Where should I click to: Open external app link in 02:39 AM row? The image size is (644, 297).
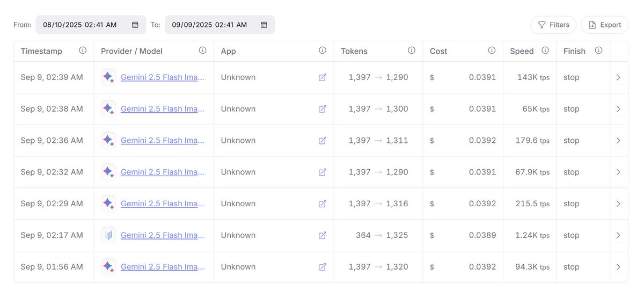coord(323,77)
